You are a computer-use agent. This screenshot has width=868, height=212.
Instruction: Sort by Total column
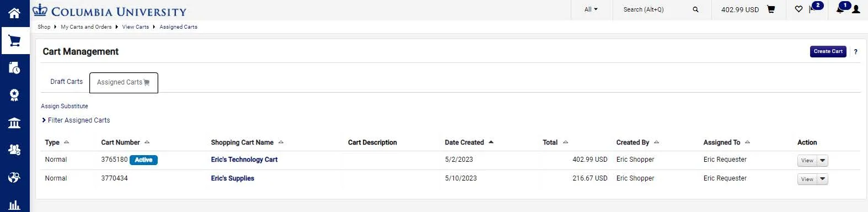click(x=555, y=142)
